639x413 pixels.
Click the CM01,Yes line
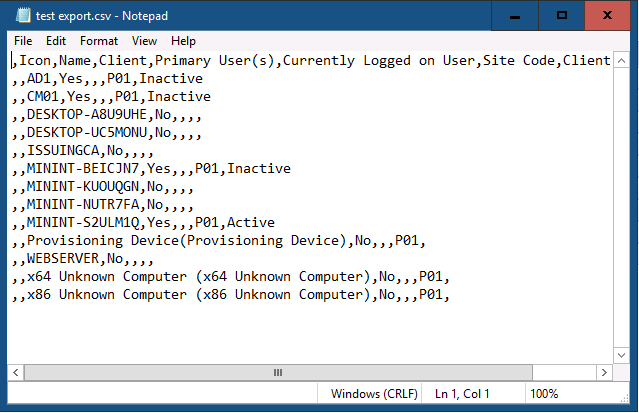click(111, 97)
